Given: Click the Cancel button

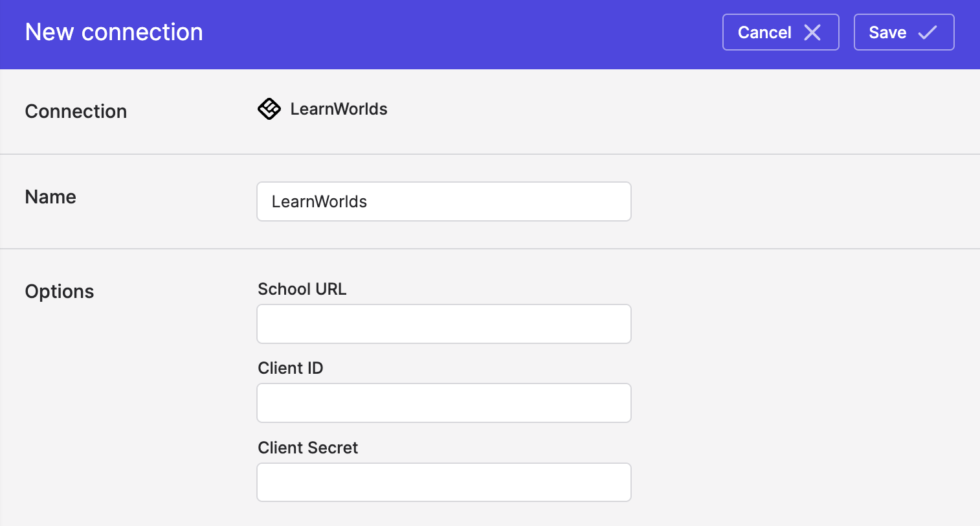Looking at the screenshot, I should point(781,32).
